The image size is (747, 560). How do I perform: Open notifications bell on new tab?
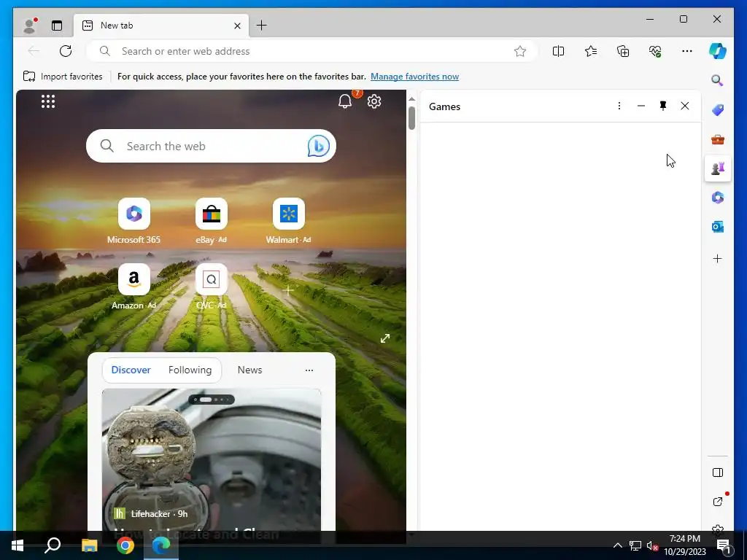(345, 101)
